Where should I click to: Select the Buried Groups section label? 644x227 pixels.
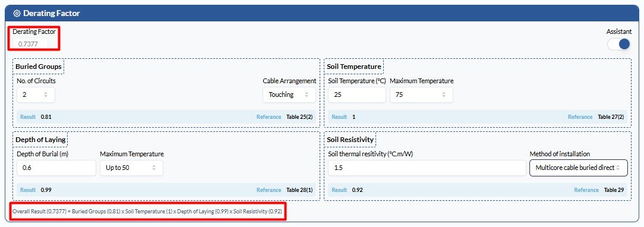(x=39, y=67)
